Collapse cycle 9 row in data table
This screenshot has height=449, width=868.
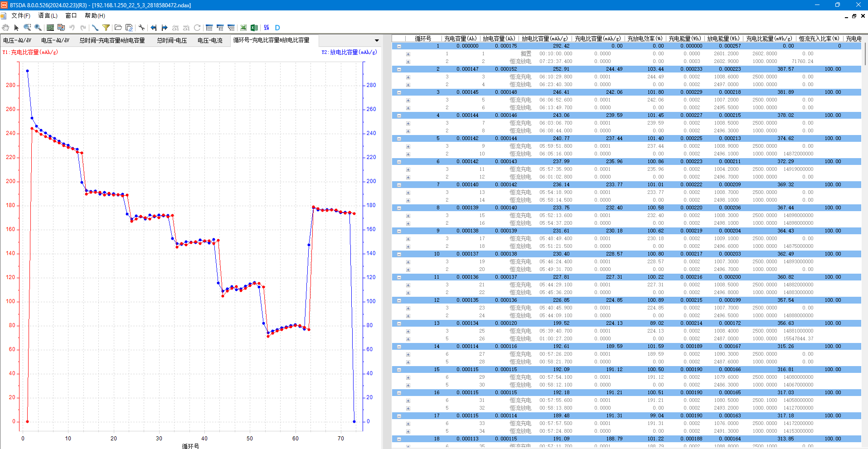(399, 231)
